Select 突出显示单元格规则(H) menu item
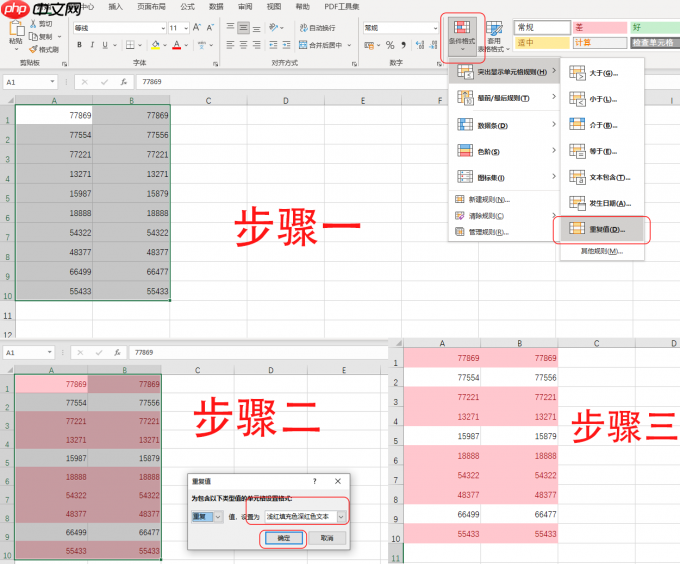Screen dimensions: 680x564 click(503, 72)
